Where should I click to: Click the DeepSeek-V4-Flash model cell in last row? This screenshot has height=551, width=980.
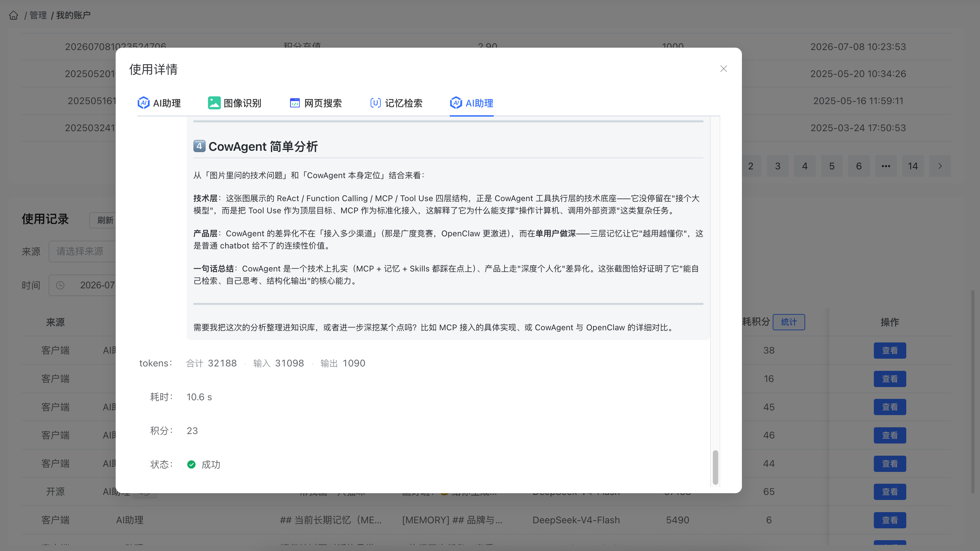576,520
